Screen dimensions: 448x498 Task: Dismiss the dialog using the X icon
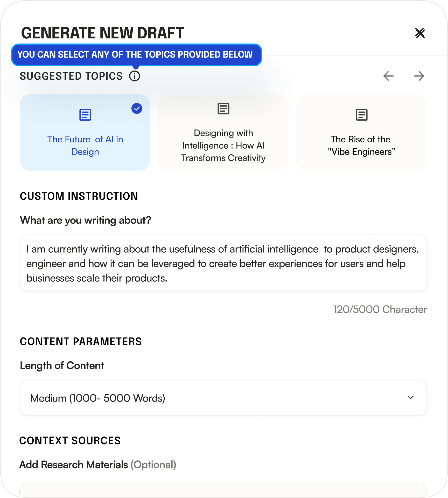coord(420,33)
